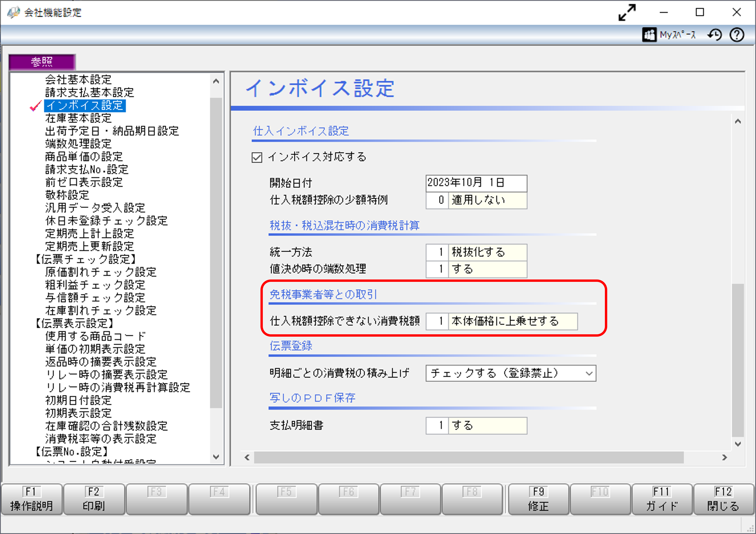Click settings pane scroll-up arrow
The width and height of the screenshot is (756, 534).
(x=738, y=121)
